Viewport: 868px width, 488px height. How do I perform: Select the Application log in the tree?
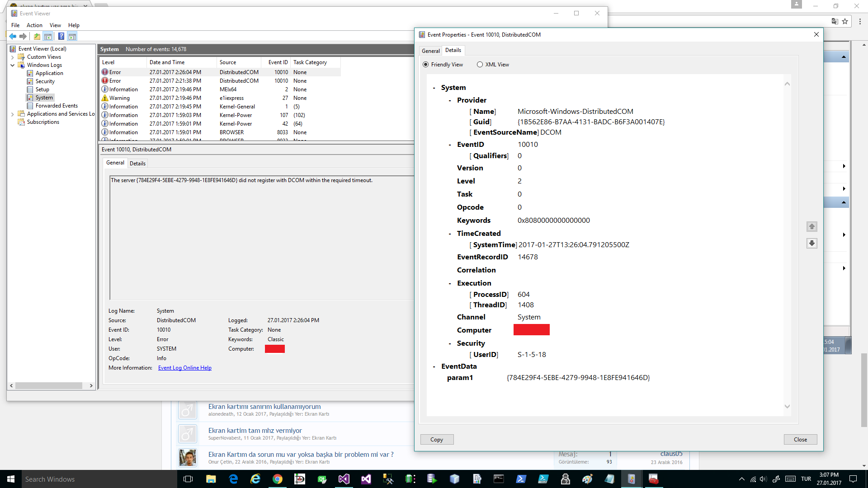point(49,73)
